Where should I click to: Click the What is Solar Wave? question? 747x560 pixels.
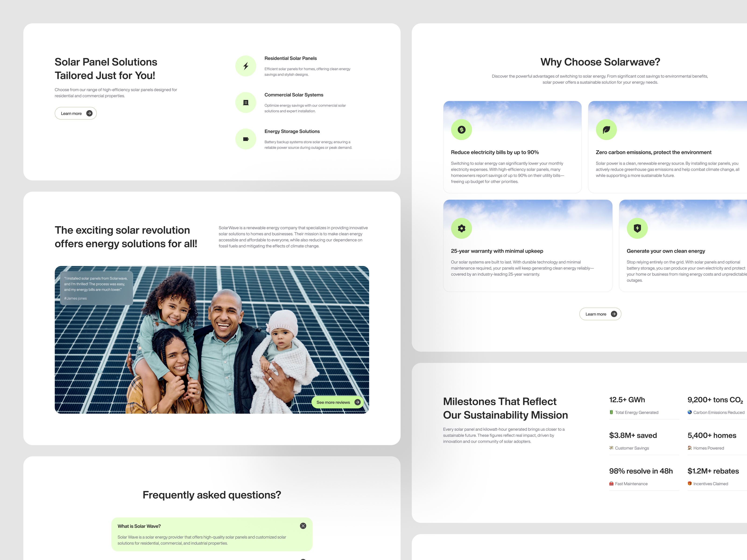tap(139, 526)
